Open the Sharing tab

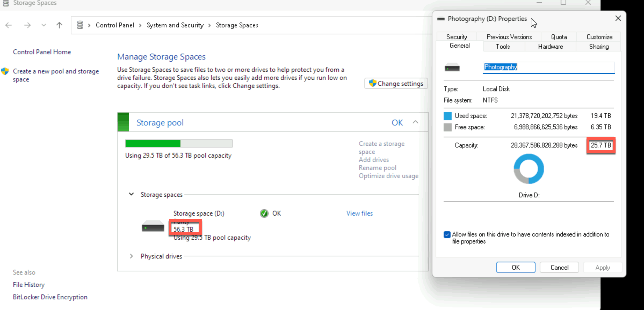599,46
